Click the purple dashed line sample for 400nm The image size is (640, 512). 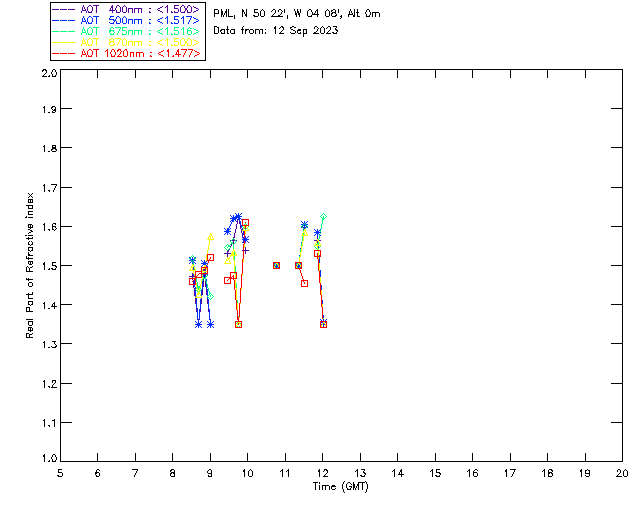(x=64, y=9)
